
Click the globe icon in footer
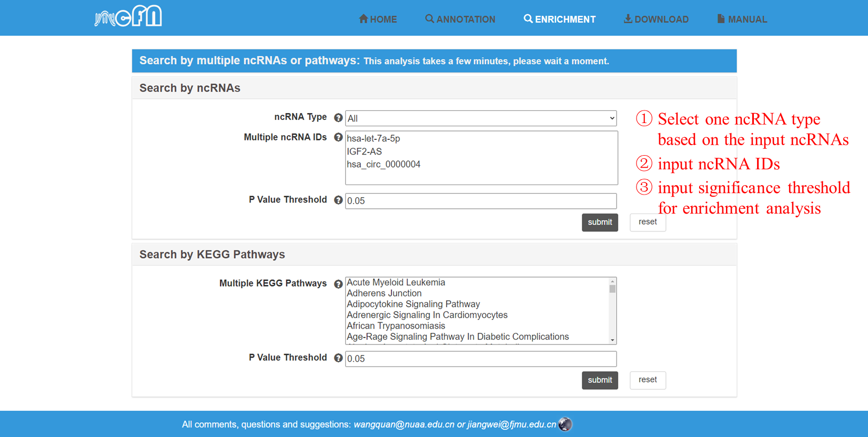565,424
